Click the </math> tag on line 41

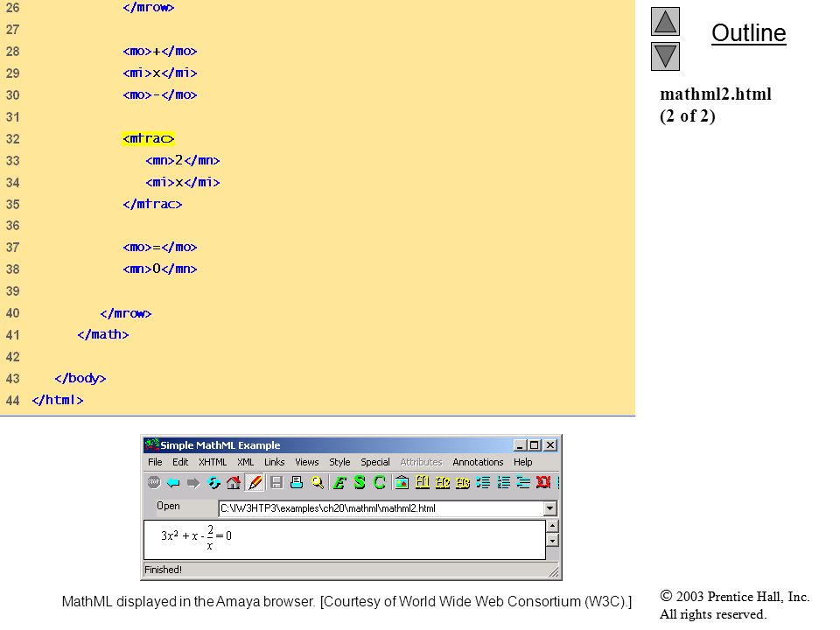103,335
